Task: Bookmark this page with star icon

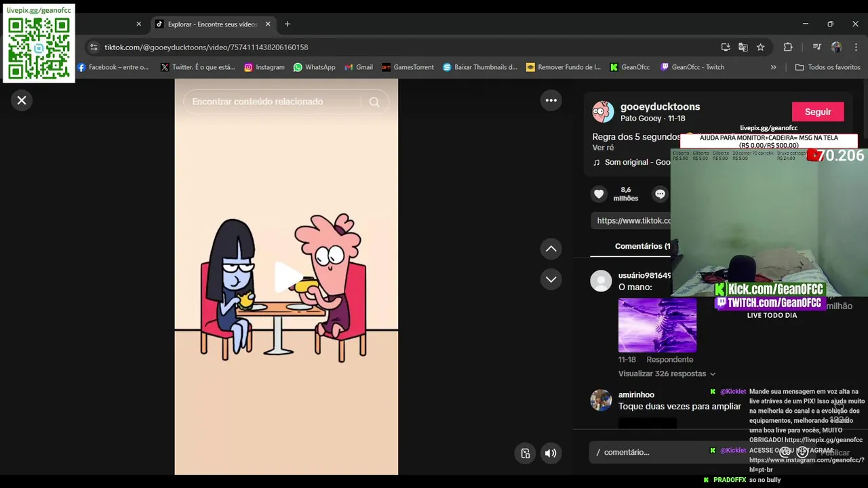Action: pyautogui.click(x=761, y=47)
